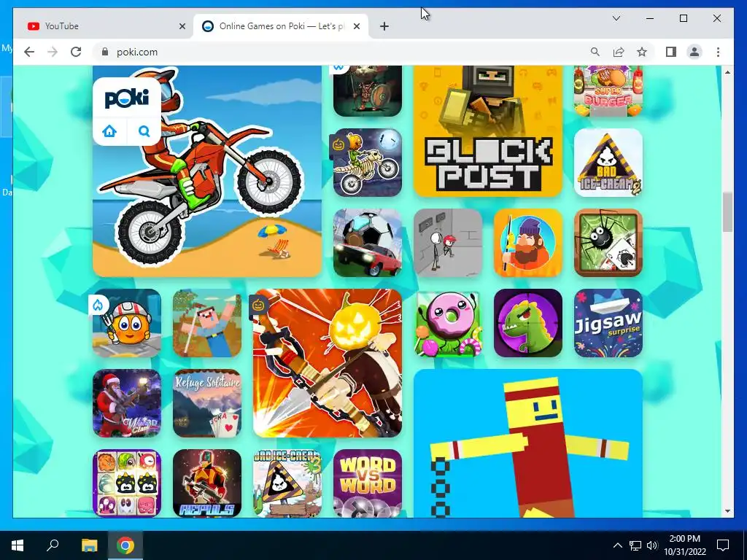Screen dimensions: 747x560
Task: Open the Jigsaw Surprise game
Action: point(608,323)
